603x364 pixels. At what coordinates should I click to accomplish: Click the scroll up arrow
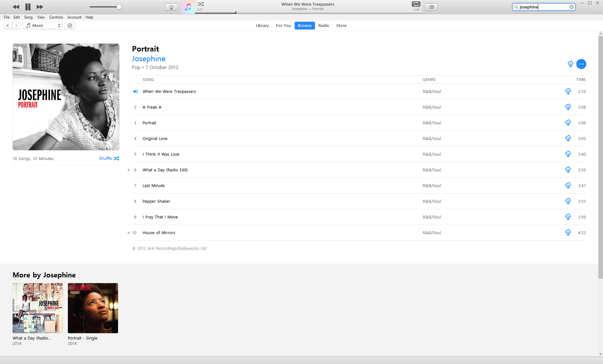[600, 34]
